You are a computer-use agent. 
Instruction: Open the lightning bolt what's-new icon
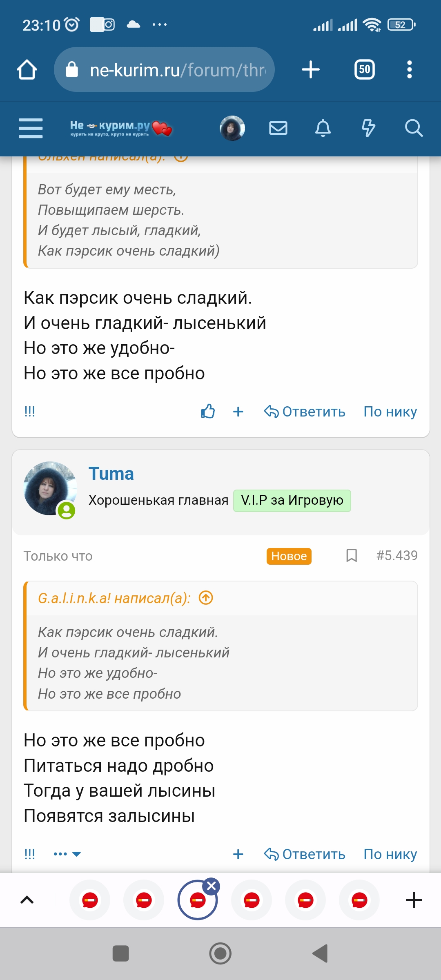pos(368,128)
